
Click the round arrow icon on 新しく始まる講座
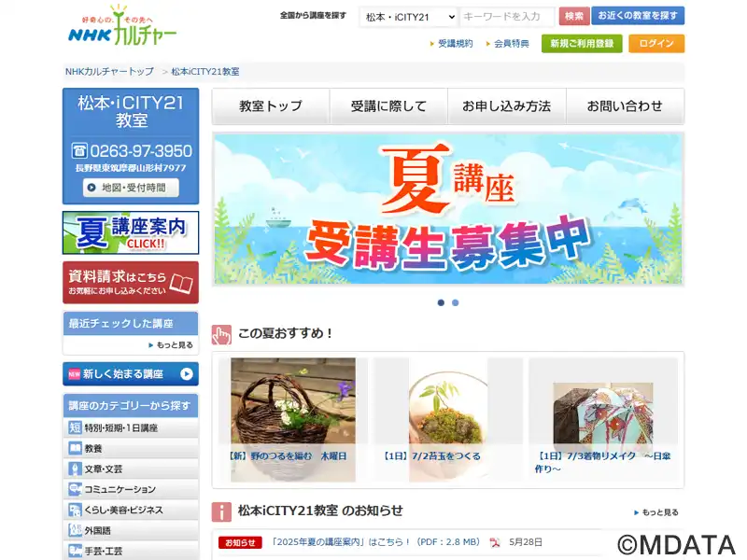point(187,374)
